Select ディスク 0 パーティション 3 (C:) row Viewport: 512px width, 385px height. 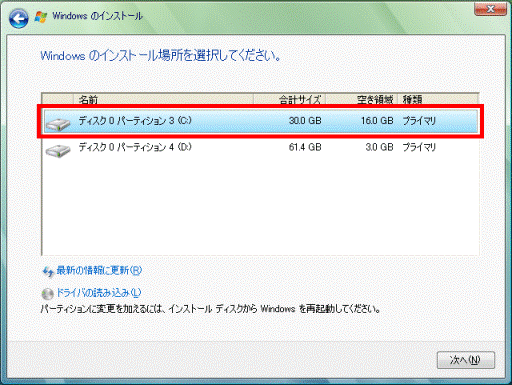[x=261, y=121]
